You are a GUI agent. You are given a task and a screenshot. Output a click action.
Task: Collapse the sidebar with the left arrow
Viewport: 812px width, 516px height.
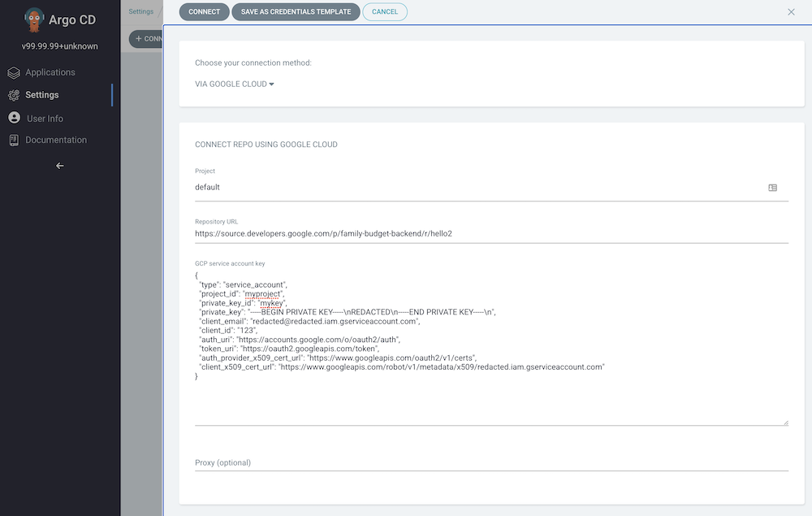[59, 166]
